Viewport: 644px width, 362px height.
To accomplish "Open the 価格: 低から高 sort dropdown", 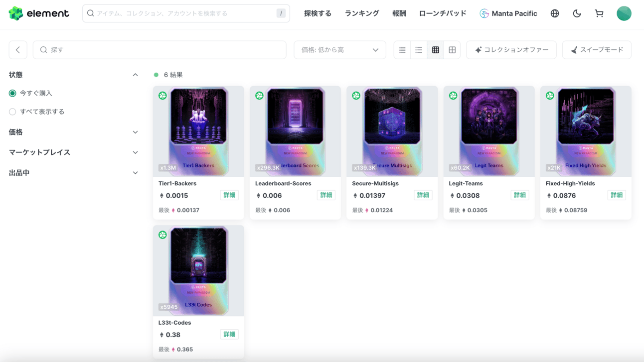I will point(340,50).
